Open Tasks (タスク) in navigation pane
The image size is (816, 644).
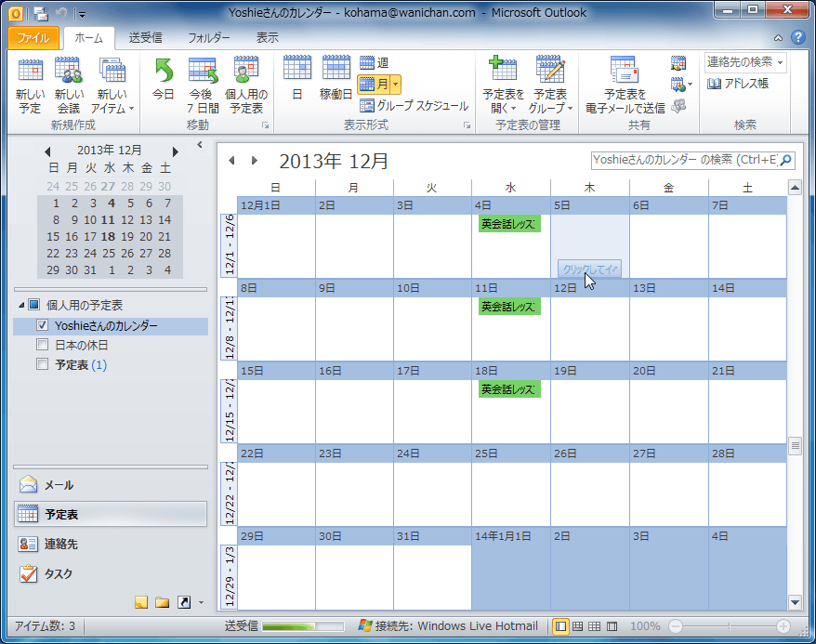click(x=111, y=573)
